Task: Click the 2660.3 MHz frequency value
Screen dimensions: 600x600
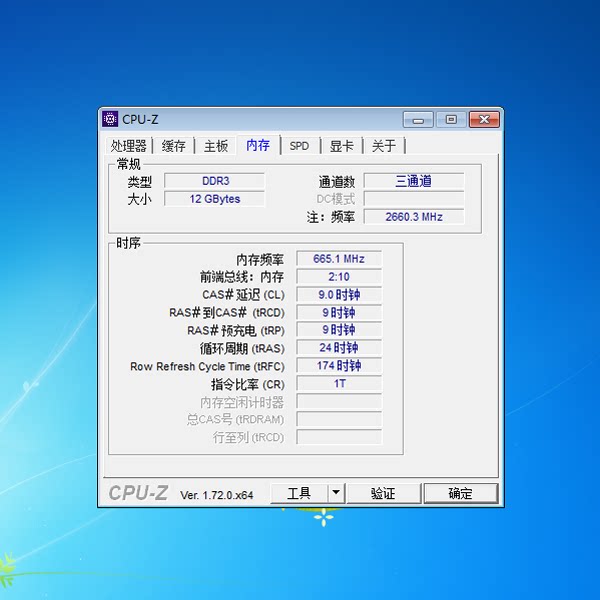Action: [414, 217]
